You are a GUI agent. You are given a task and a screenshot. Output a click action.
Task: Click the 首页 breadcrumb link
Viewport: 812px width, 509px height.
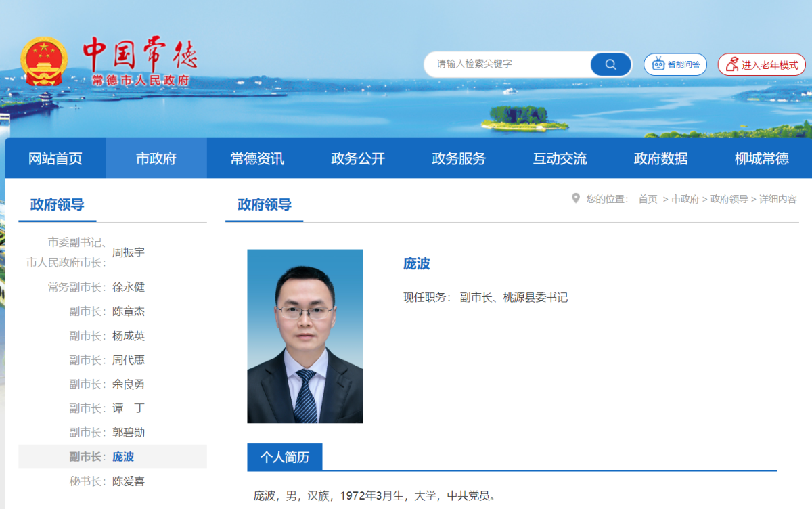(x=648, y=199)
